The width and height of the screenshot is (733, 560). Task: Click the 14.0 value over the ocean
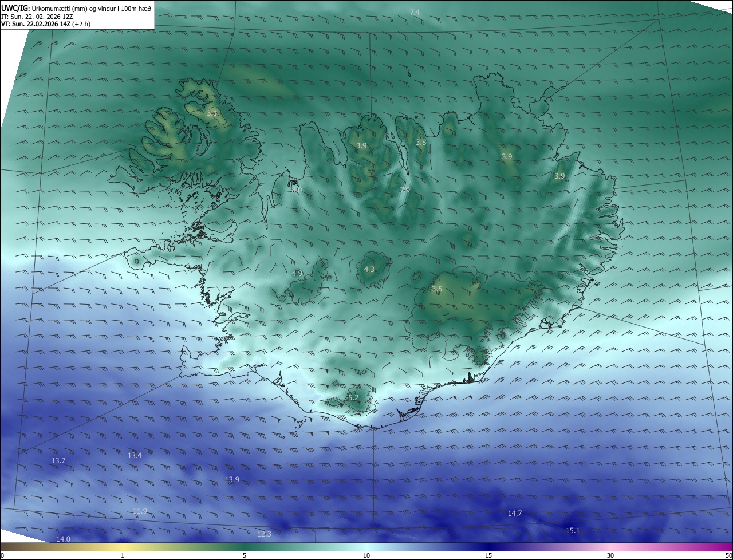(x=63, y=539)
